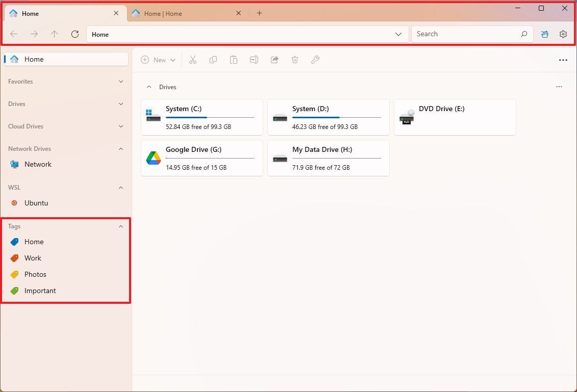This screenshot has height=392, width=577.
Task: Click the System C: storage usage bar
Action: (211, 118)
